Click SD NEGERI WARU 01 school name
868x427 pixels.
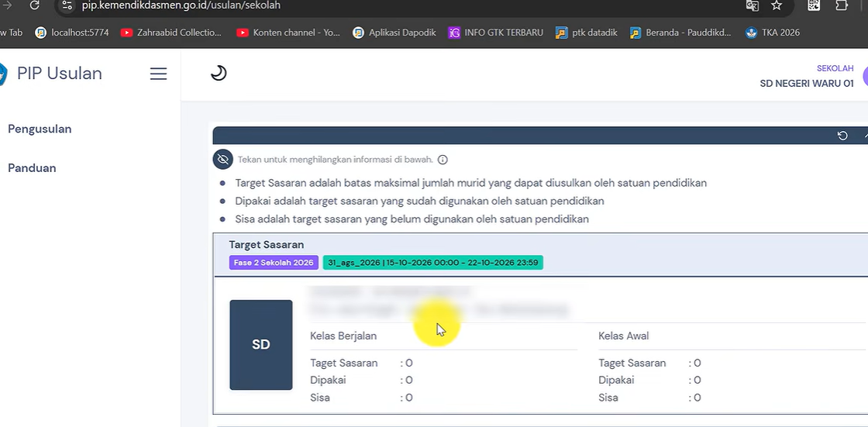(807, 84)
